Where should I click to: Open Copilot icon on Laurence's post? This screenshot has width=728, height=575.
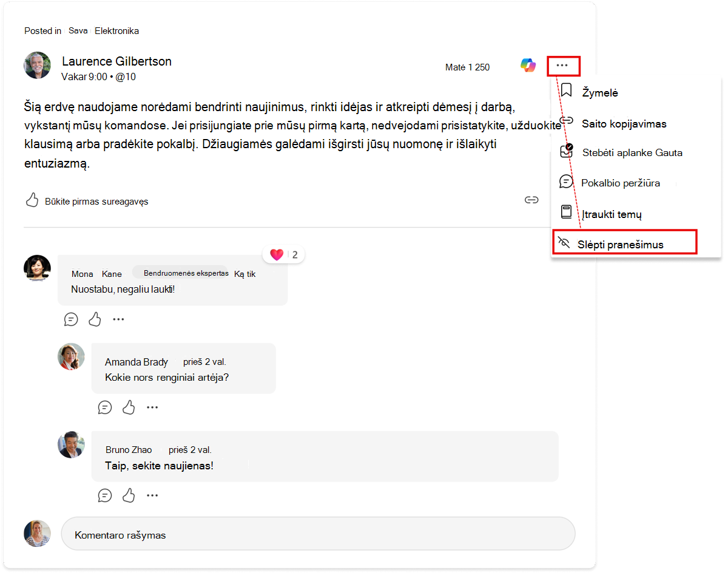[528, 66]
